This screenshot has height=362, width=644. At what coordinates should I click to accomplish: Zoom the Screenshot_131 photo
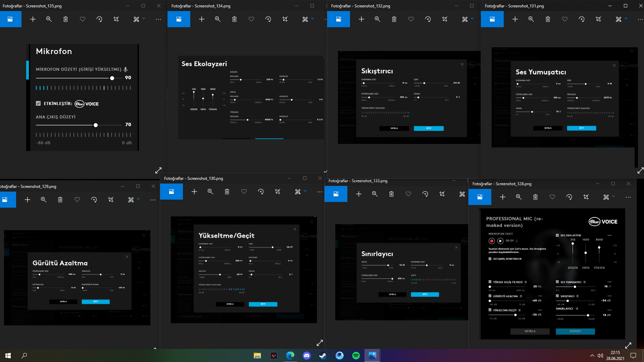(x=531, y=19)
